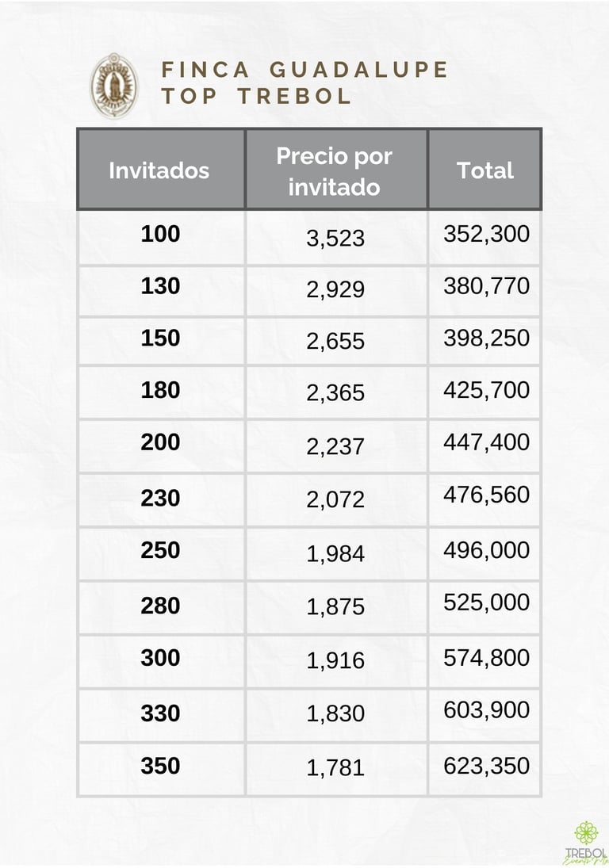Click the 3,523 price cell
The width and height of the screenshot is (609, 868).
pyautogui.click(x=335, y=238)
